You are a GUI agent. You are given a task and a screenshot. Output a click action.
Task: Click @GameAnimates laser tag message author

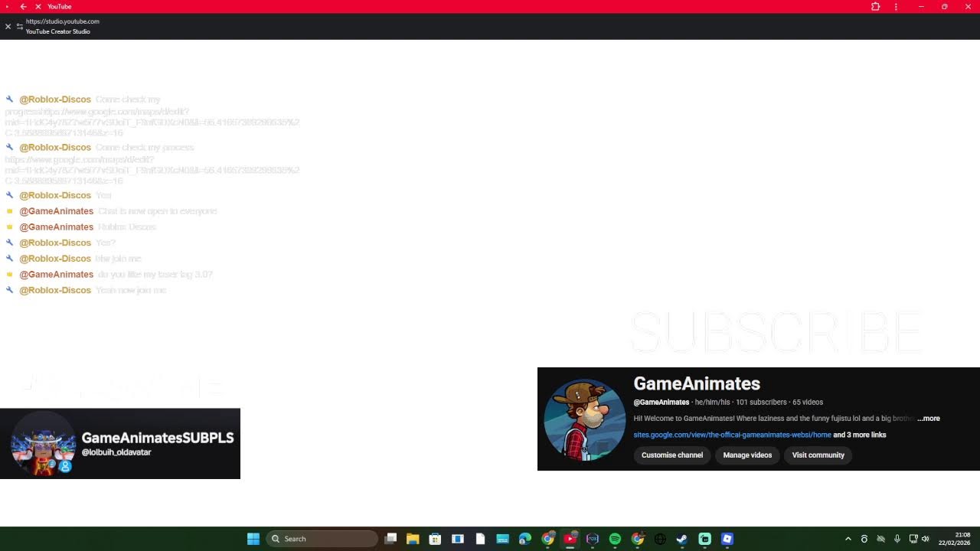[57, 274]
